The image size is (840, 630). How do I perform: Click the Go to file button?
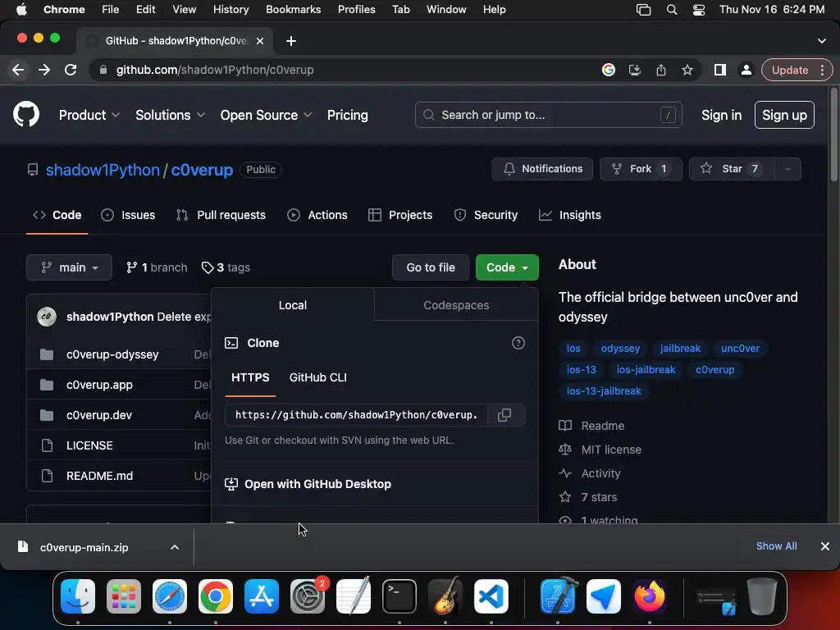(431, 267)
